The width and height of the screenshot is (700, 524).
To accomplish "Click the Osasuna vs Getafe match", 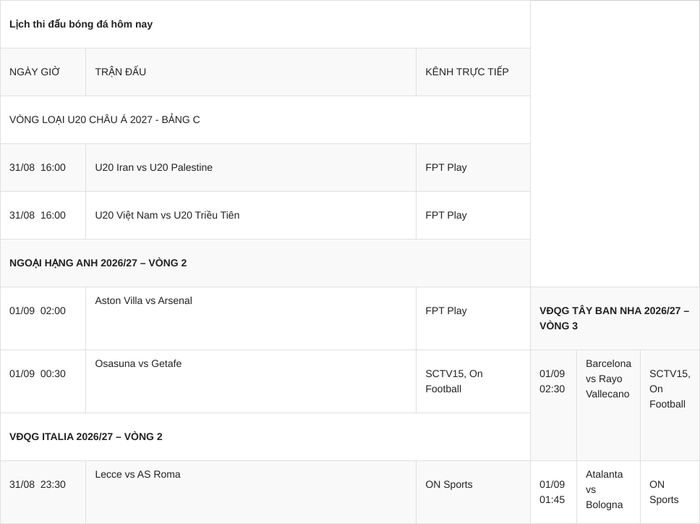I will (138, 363).
